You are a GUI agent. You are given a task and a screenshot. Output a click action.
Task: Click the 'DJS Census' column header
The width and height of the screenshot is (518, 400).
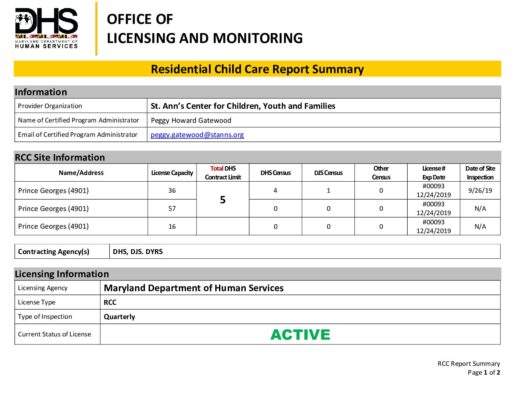coord(328,173)
